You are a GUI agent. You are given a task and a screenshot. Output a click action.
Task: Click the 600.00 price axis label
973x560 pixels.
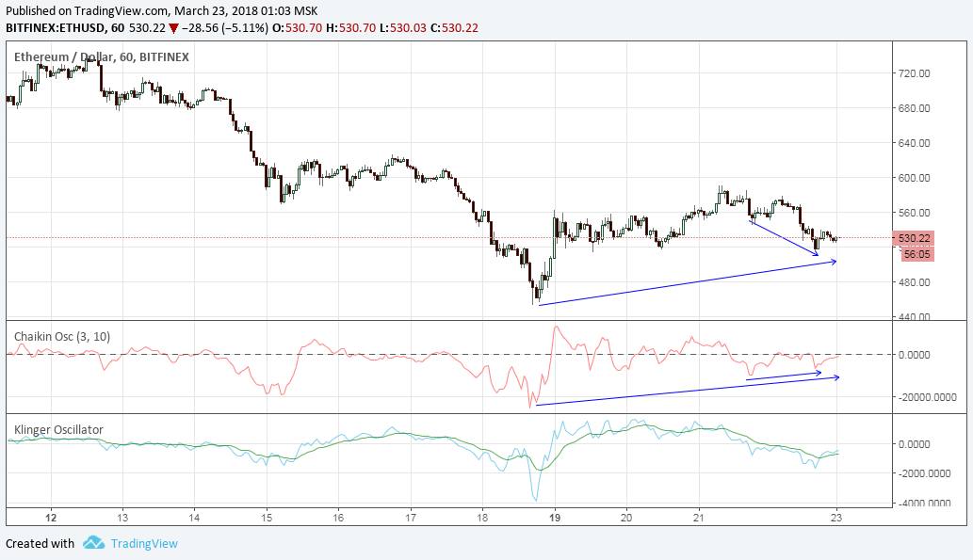point(914,177)
